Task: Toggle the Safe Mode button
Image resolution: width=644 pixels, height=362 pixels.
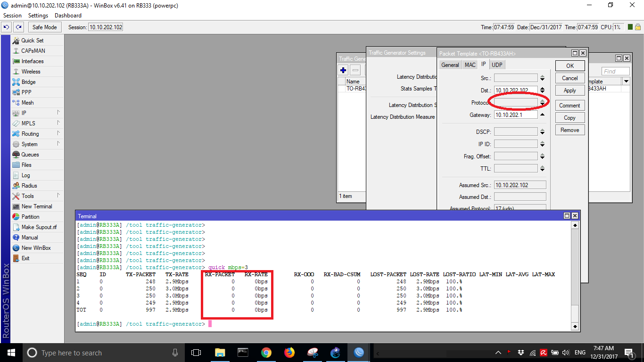Action: (x=45, y=27)
